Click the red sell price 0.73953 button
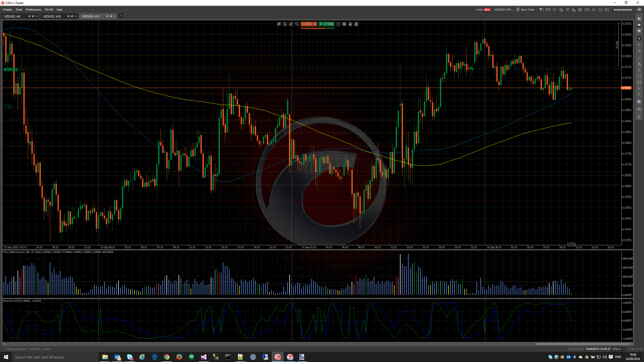The image size is (644, 362). tap(309, 24)
